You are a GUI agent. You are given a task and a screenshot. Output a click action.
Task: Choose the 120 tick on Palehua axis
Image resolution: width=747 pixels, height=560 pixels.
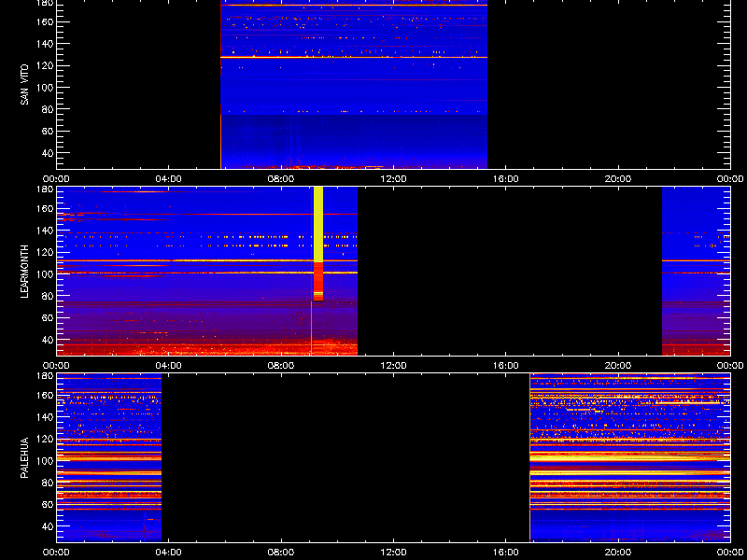(45, 439)
